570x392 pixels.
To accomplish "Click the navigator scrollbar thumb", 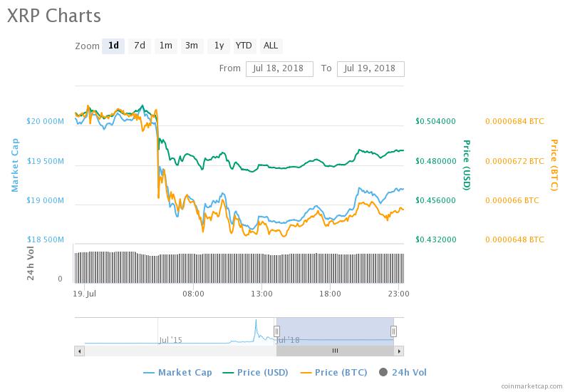I will coord(335,351).
